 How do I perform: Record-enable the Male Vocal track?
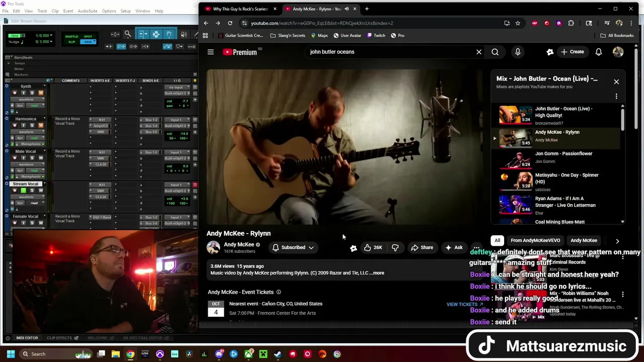click(15, 158)
